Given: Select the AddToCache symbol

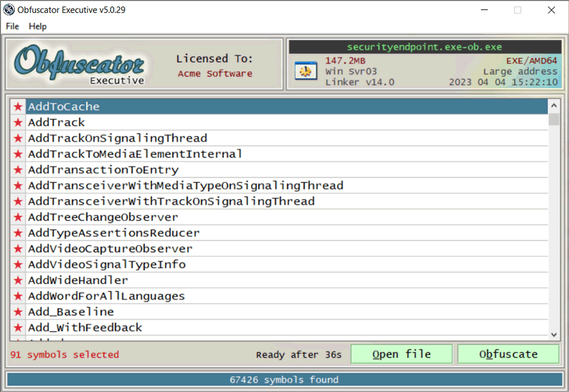Looking at the screenshot, I should coord(287,107).
